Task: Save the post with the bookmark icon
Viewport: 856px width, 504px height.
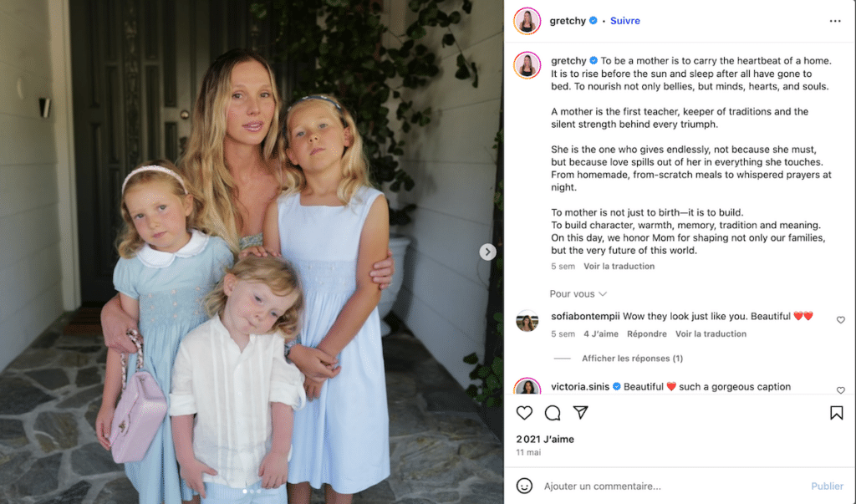Action: (836, 413)
